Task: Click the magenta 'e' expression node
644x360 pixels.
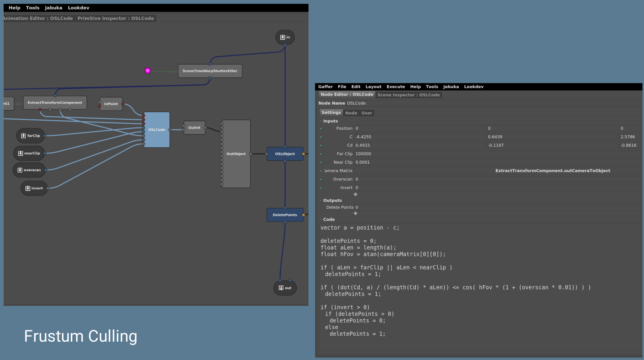Action: [x=148, y=70]
